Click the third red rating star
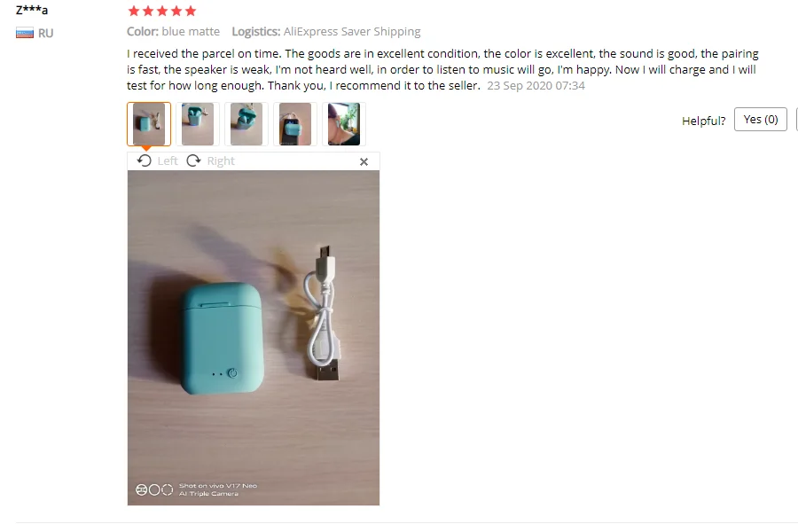This screenshot has height=532, width=798. (162, 11)
